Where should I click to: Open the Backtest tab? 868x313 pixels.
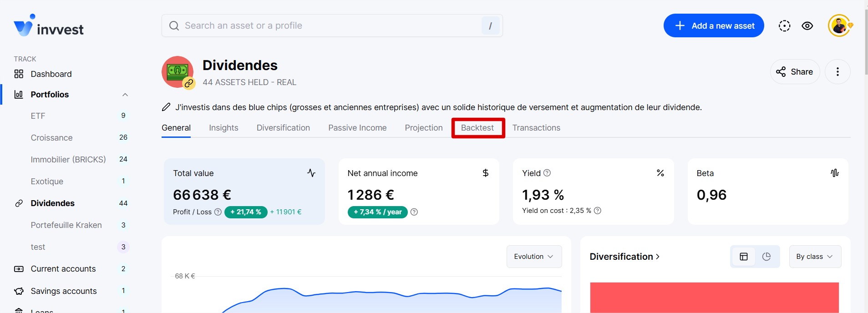point(477,128)
